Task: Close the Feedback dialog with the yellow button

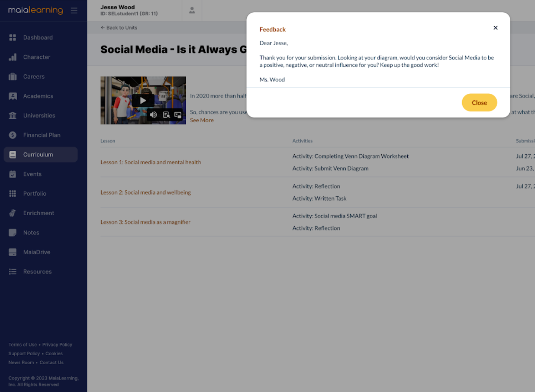Action: click(x=479, y=103)
